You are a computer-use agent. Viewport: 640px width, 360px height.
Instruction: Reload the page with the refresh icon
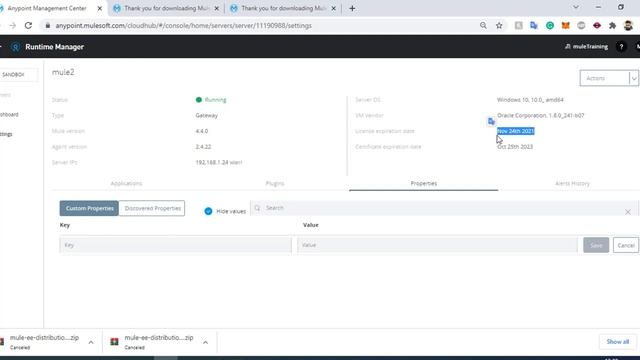(28, 25)
